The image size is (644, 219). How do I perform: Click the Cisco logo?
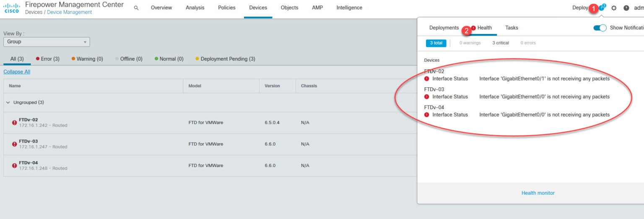11,8
